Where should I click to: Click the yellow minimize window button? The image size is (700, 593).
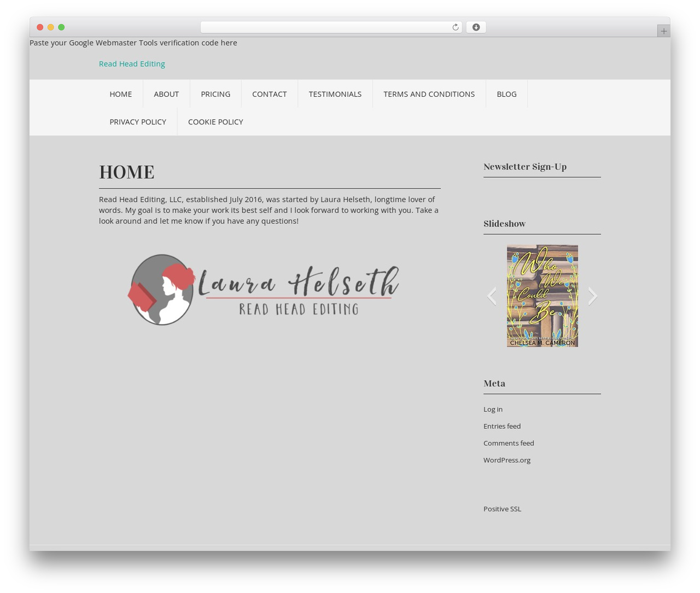pos(51,27)
